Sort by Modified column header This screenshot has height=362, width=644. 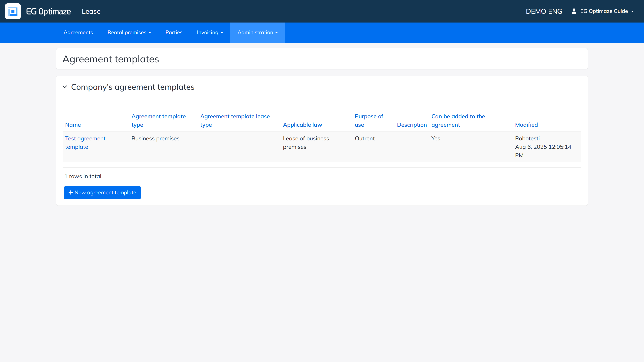pyautogui.click(x=526, y=125)
